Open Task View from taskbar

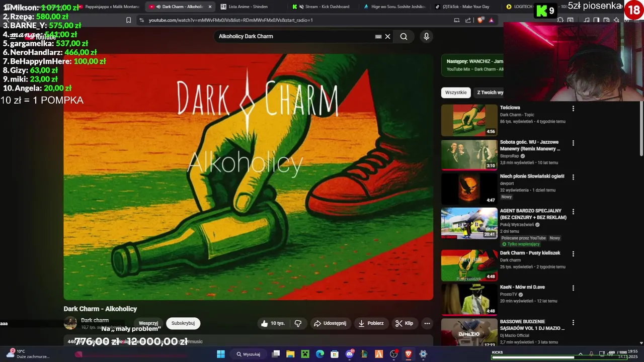point(276,354)
